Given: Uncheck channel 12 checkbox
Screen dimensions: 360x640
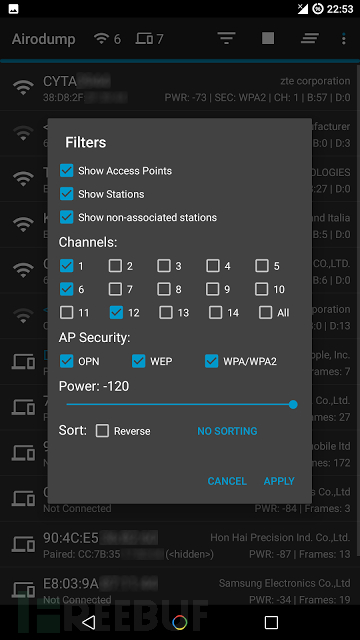Looking at the screenshot, I should [x=116, y=313].
